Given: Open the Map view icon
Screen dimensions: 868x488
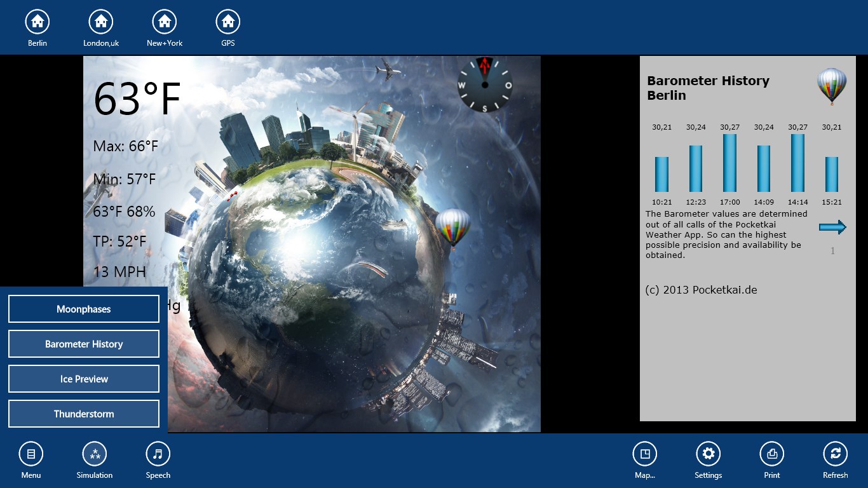Looking at the screenshot, I should pos(645,454).
